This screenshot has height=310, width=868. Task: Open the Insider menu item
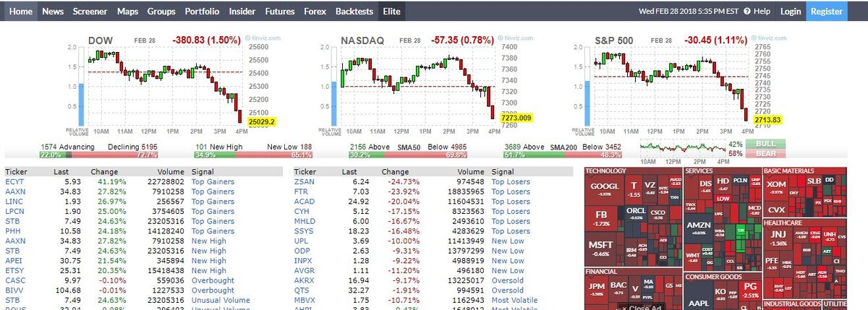point(242,12)
